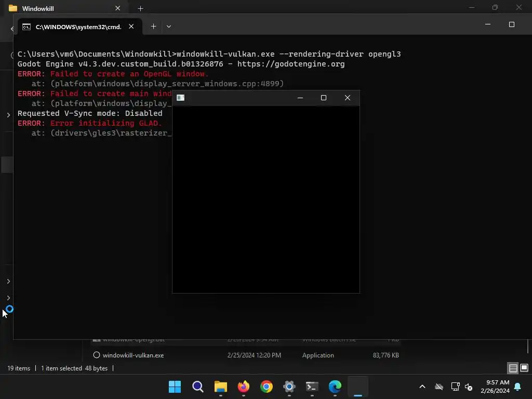Viewport: 532px width, 399px height.
Task: Add a new Explorer tab
Action: (140, 8)
